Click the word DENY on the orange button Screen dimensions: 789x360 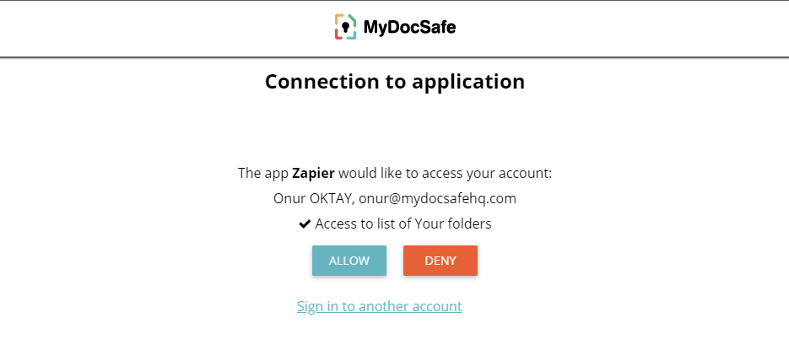click(x=440, y=261)
